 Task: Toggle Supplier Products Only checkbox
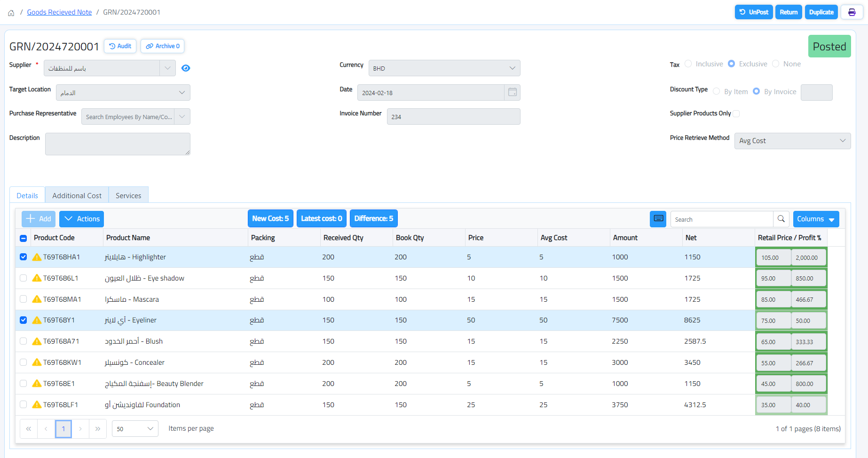736,113
